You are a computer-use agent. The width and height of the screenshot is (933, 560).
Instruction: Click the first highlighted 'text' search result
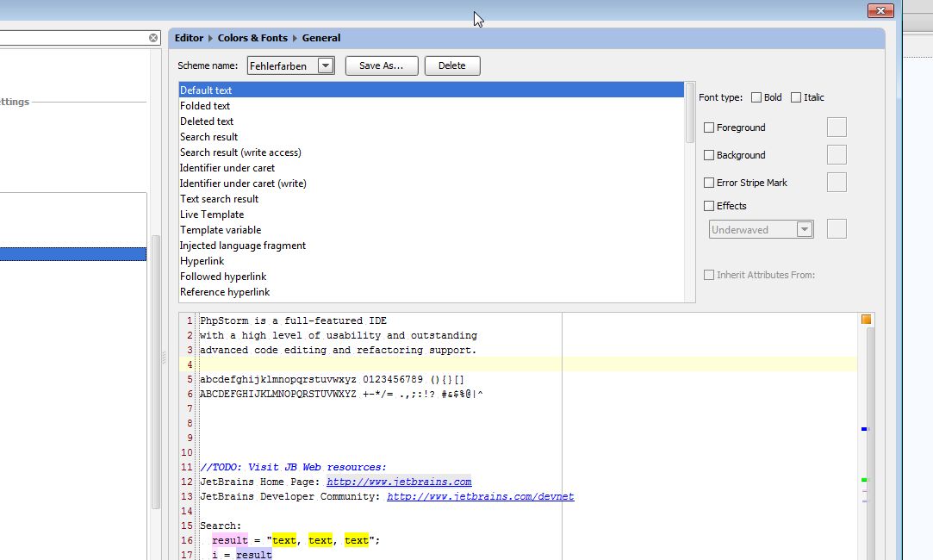coord(284,540)
